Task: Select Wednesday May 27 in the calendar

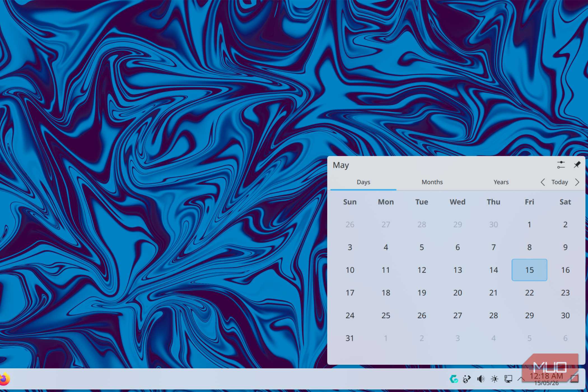Action: tap(458, 316)
